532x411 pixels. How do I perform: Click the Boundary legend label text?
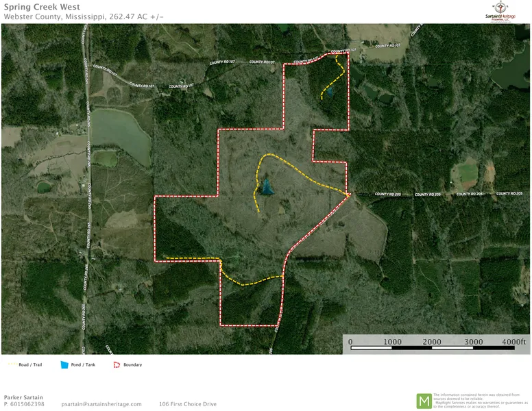pos(132,364)
